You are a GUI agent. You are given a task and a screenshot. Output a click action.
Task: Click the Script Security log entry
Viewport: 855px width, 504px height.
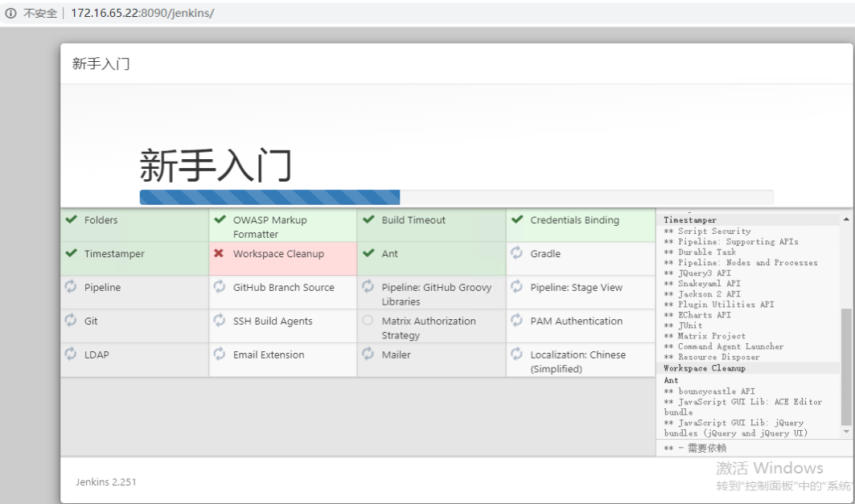coord(707,231)
